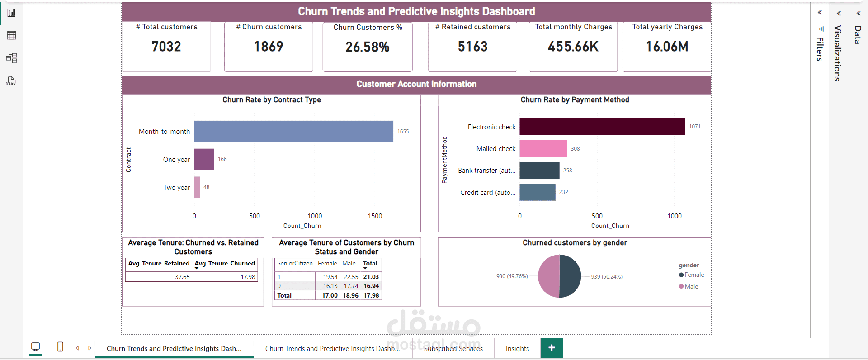Viewport: 868px width, 360px height.
Task: Go to previous page tabs arrow
Action: click(78, 348)
